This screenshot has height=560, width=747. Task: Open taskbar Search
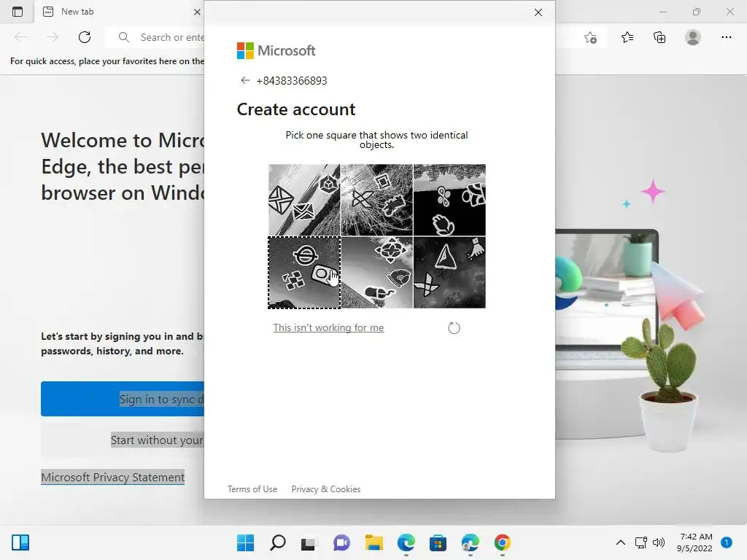pyautogui.click(x=278, y=542)
